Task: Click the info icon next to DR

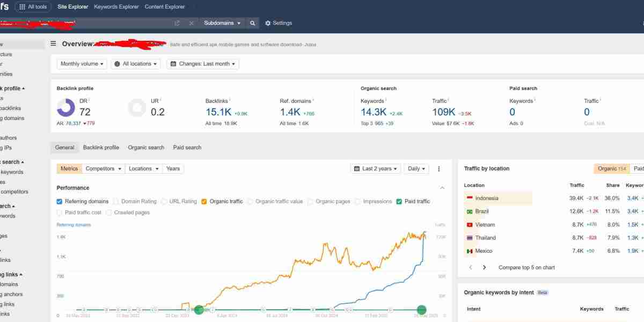Action: [x=89, y=100]
